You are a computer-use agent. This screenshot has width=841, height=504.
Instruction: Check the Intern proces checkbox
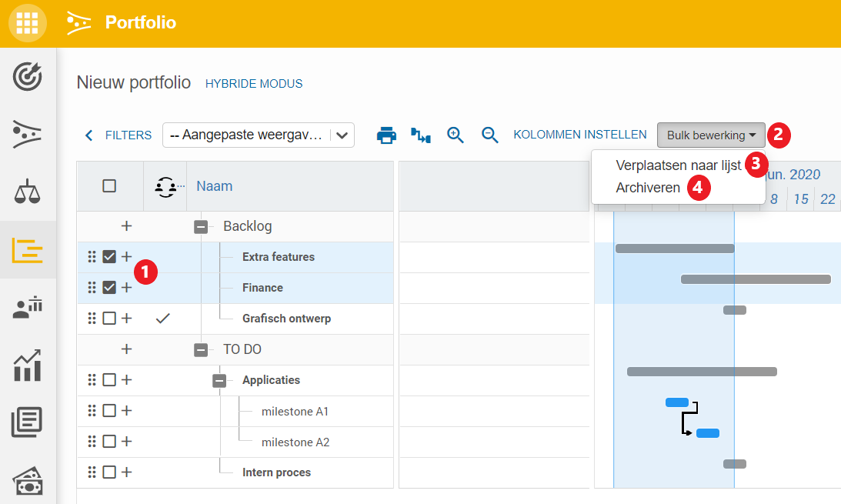(109, 472)
